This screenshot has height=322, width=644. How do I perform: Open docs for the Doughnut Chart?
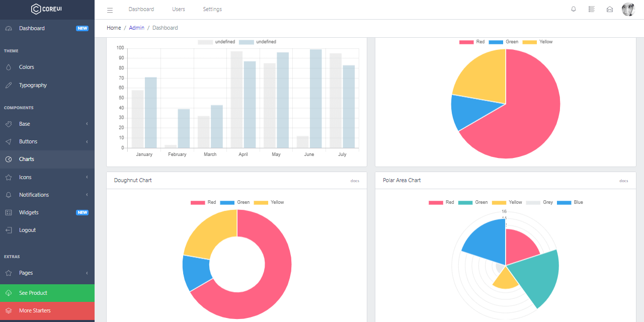(355, 181)
